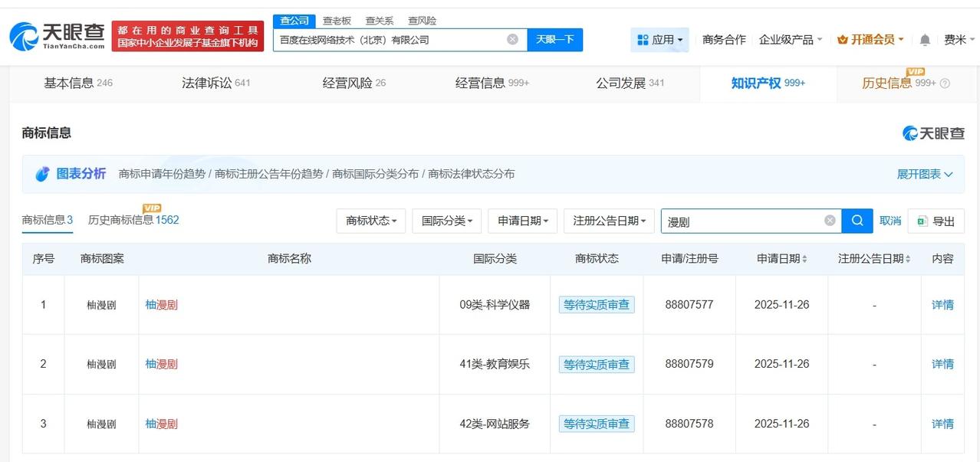The height and width of the screenshot is (462, 980).
Task: Open the 国际分类 filter dropdown
Action: [x=446, y=221]
